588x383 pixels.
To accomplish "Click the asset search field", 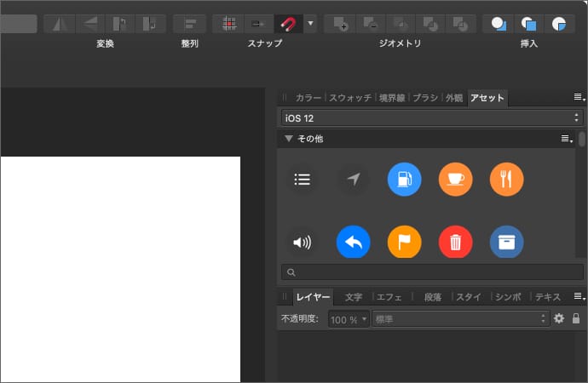I will coord(431,272).
